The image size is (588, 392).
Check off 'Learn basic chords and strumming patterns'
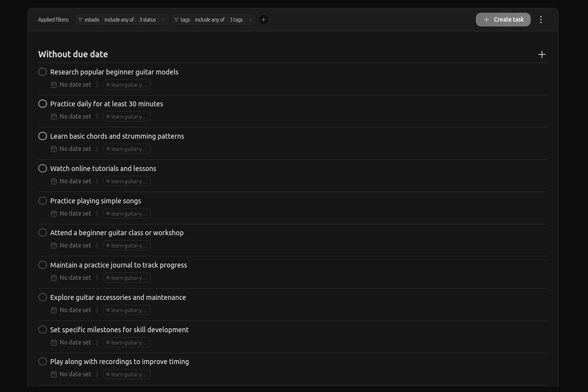coord(43,136)
